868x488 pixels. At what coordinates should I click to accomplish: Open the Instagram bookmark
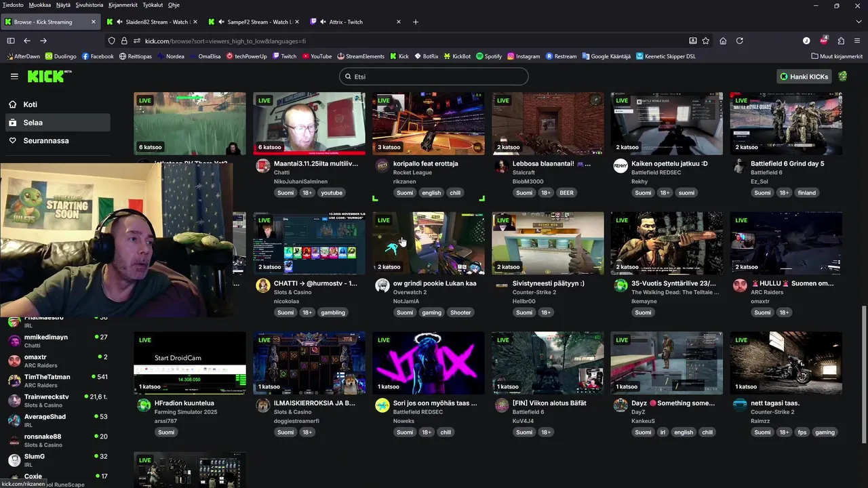pos(524,56)
